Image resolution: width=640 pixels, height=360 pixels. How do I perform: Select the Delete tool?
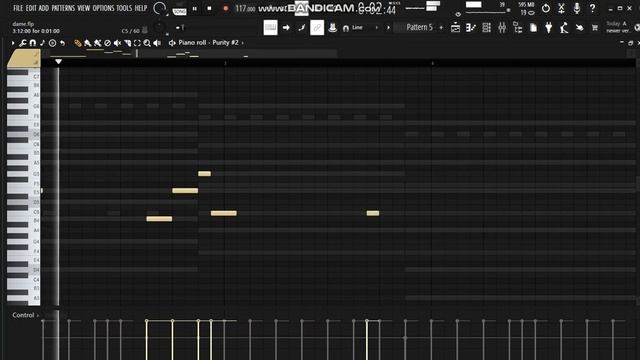pyautogui.click(x=107, y=43)
